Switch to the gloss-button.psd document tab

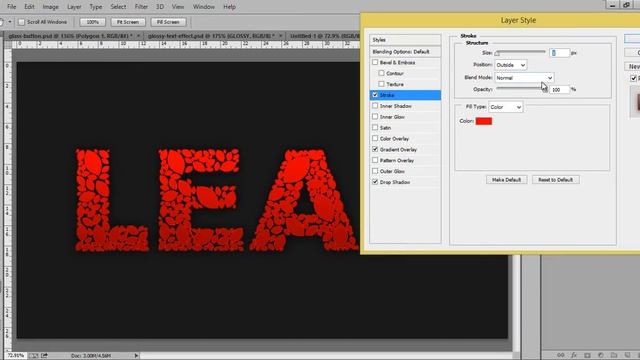pyautogui.click(x=74, y=36)
